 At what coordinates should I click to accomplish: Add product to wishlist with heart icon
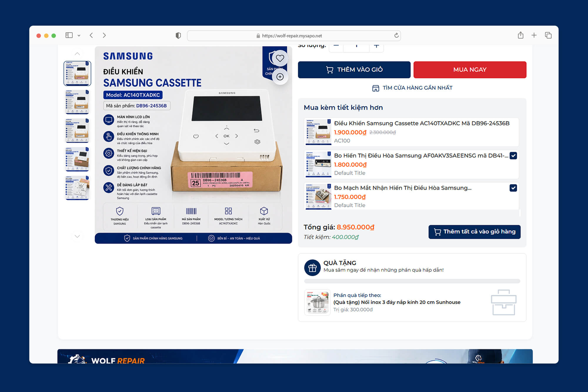pos(280,58)
